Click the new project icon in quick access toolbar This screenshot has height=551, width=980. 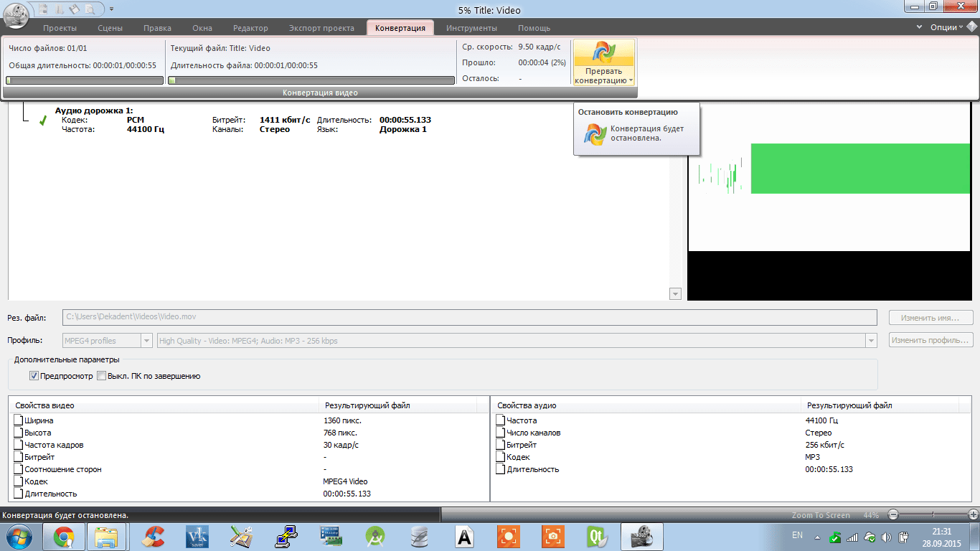(43, 9)
